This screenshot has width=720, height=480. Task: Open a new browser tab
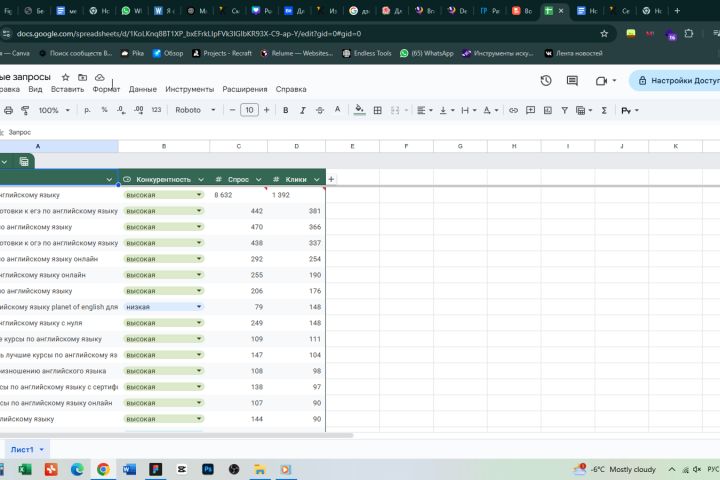tap(677, 11)
